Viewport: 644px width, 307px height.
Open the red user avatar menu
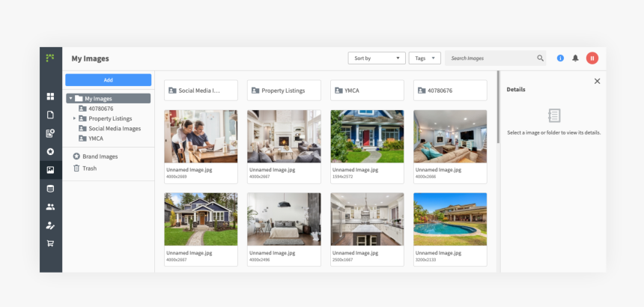tap(592, 58)
